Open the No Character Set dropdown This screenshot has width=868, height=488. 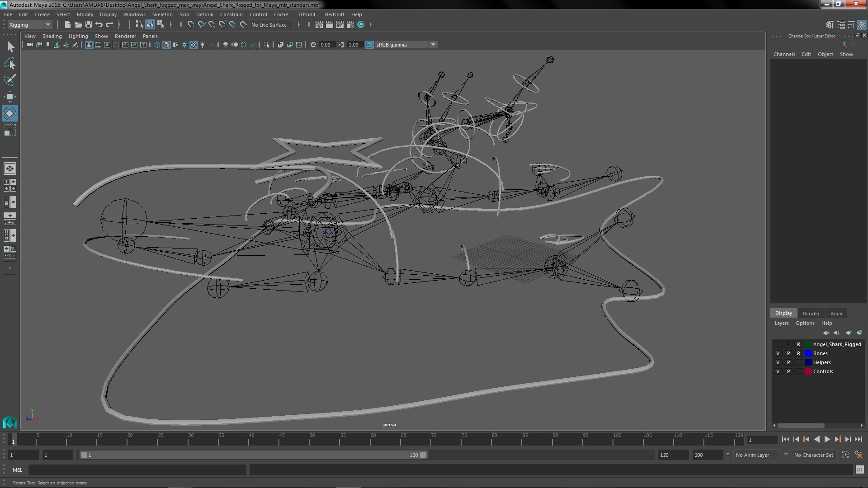816,455
